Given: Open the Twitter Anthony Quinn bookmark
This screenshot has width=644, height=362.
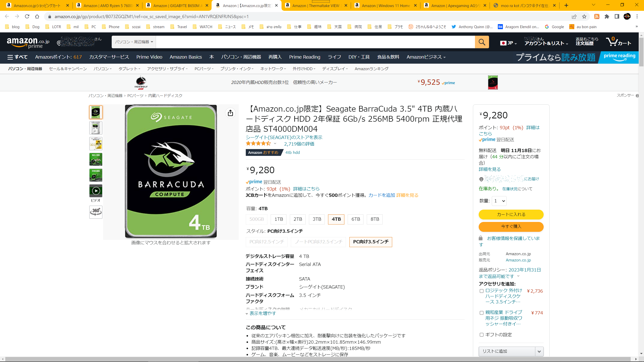Looking at the screenshot, I should (472, 27).
